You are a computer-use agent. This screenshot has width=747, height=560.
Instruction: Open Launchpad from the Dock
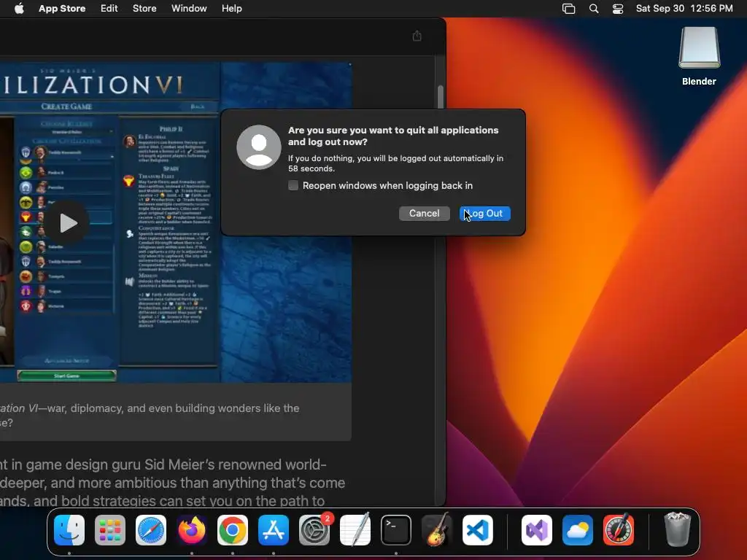coord(110,530)
